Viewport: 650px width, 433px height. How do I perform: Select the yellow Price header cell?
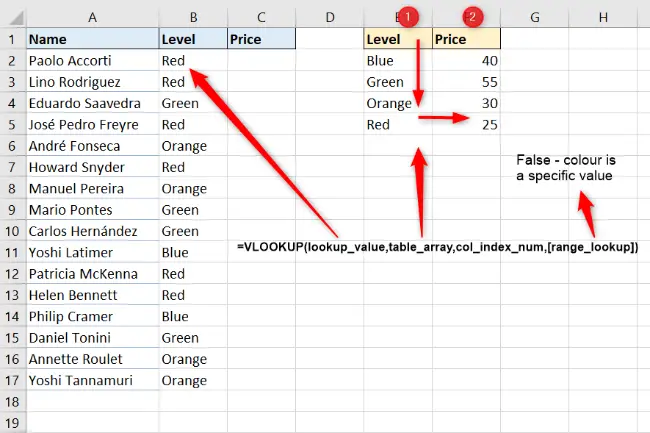pyautogui.click(x=466, y=39)
